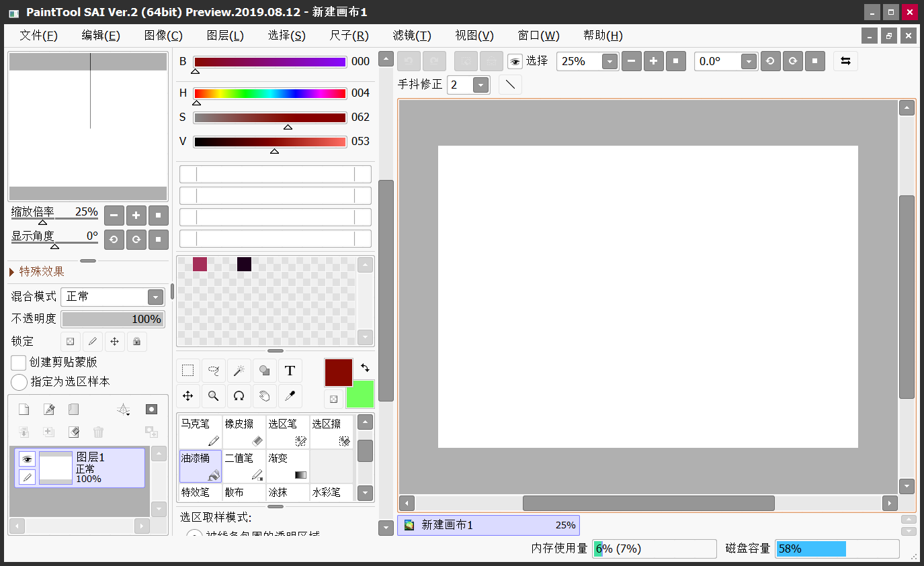Open 手抖修正 stabilizer dropdown

point(481,85)
